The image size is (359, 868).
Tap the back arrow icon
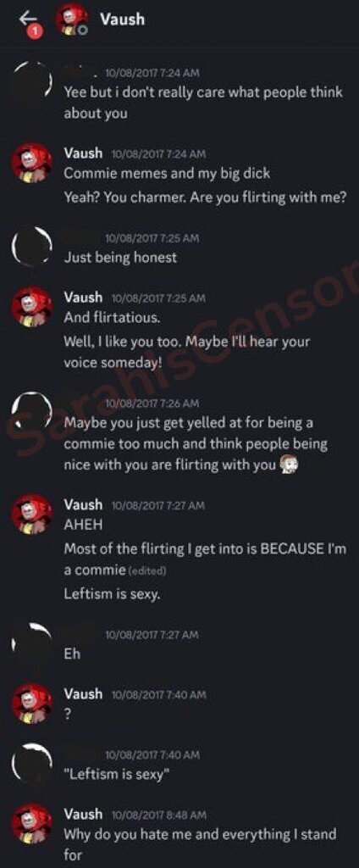coord(27,18)
